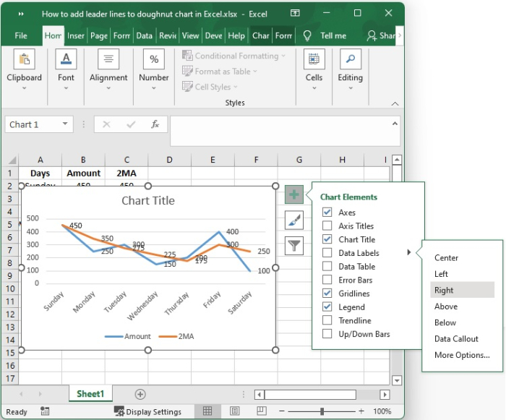Uncheck the Gridlines checkbox
This screenshot has height=420, width=506.
point(327,293)
